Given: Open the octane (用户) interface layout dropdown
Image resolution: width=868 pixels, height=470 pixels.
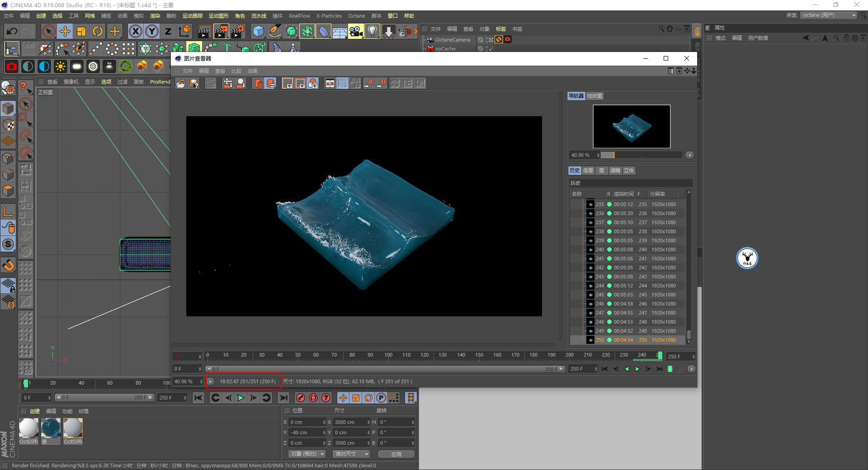Looking at the screenshot, I should [829, 15].
